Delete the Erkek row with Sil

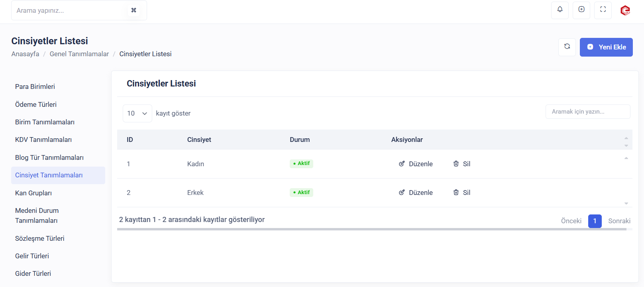click(466, 193)
